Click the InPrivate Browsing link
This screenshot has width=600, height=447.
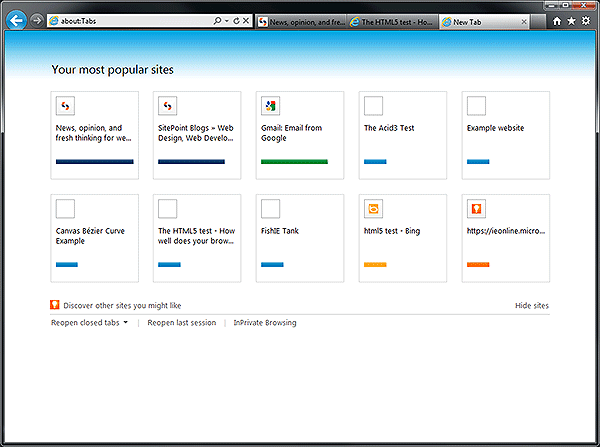point(265,323)
